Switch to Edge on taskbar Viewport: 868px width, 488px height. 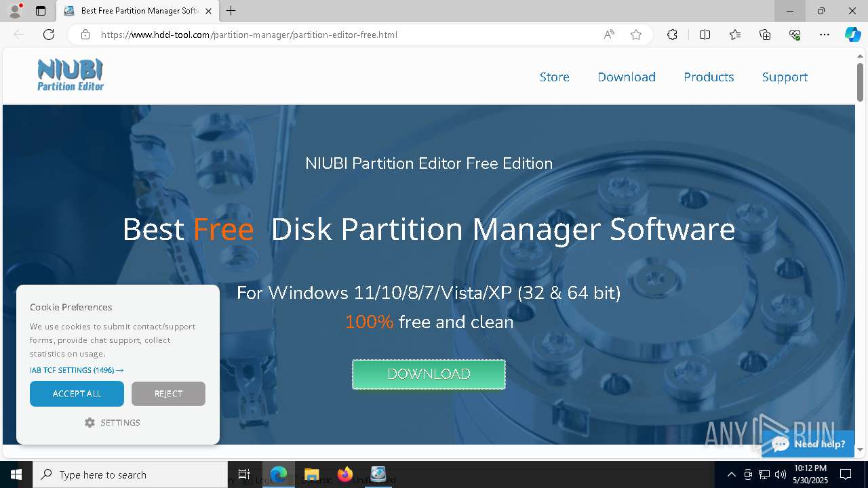(279, 474)
